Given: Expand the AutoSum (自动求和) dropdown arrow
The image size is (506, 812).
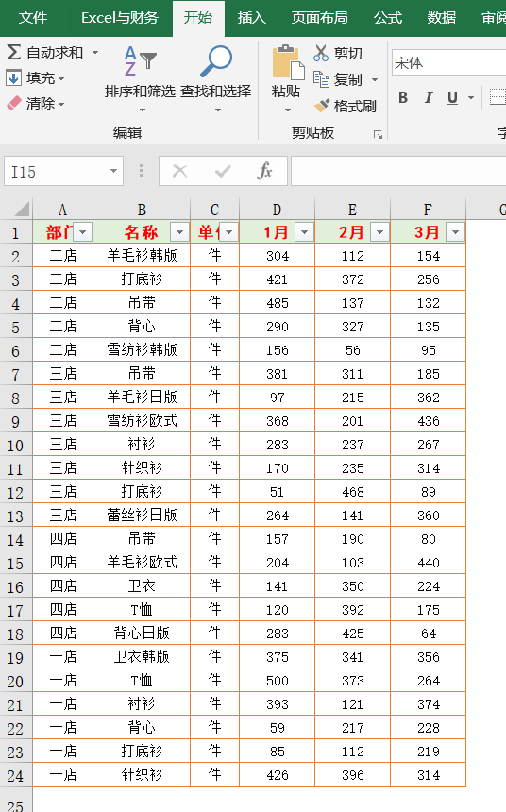Looking at the screenshot, I should (95, 52).
